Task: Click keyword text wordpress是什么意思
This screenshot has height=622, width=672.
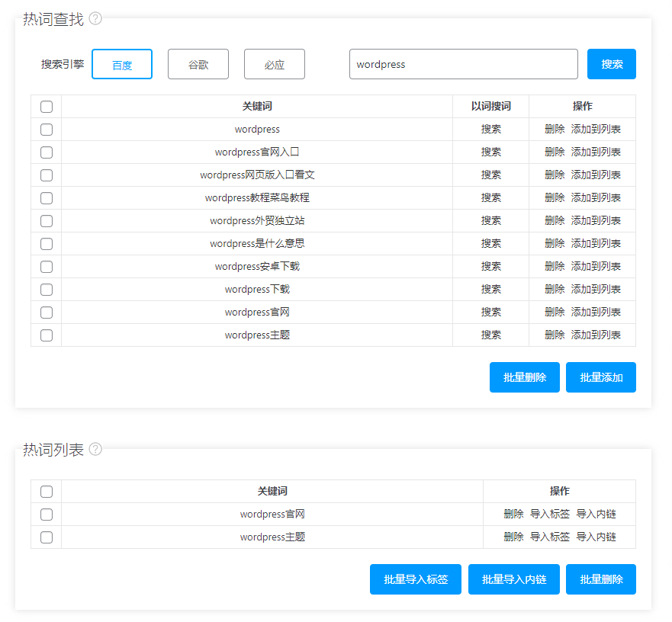Action: pyautogui.click(x=257, y=244)
